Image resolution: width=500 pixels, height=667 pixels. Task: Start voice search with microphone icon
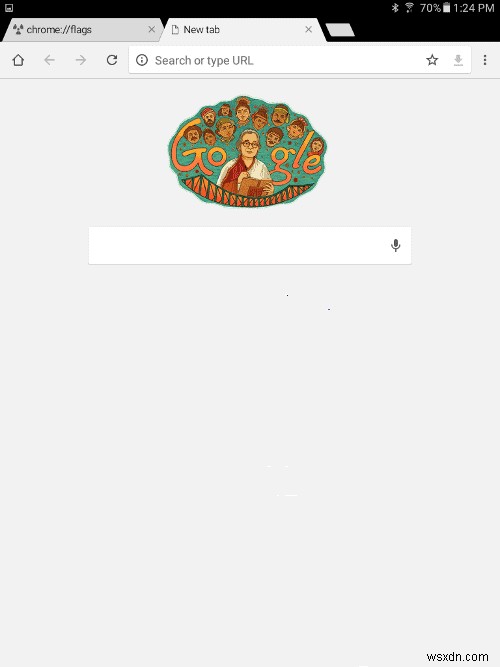tap(395, 245)
